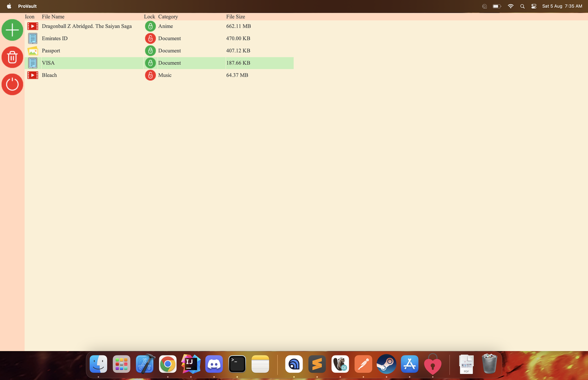The image size is (588, 380).
Task: Click the 64.37 MB file size
Action: (x=237, y=75)
